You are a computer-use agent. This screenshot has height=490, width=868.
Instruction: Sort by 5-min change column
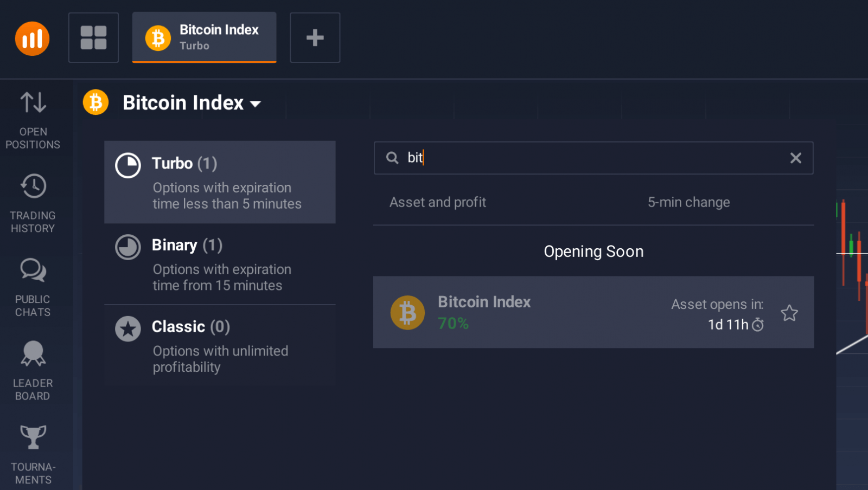point(688,202)
